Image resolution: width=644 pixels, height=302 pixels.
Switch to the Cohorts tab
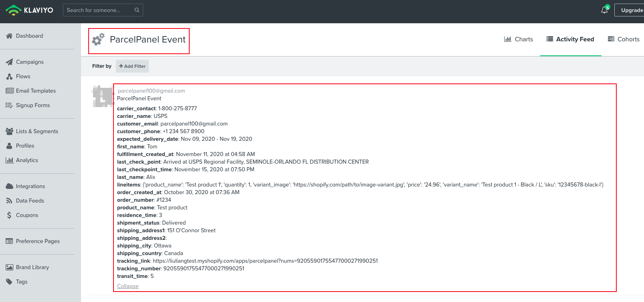pos(624,39)
